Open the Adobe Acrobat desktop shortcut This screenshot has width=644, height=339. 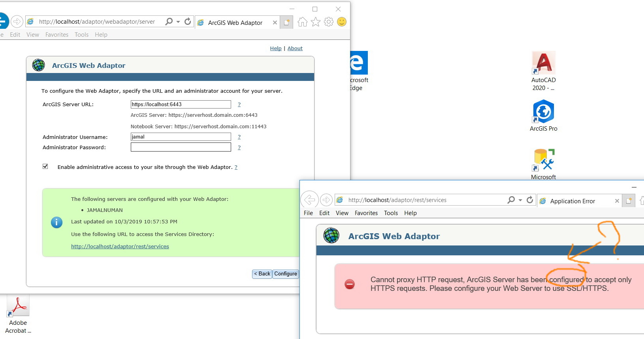coord(18,315)
